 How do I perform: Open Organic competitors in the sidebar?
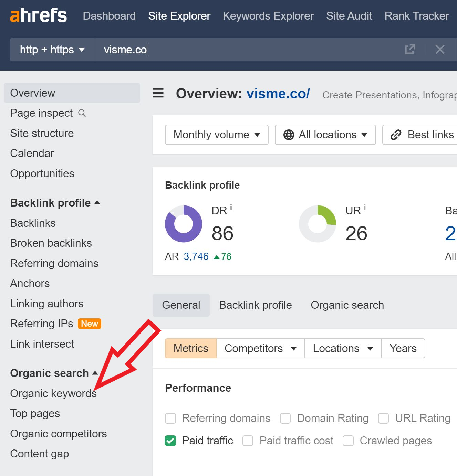(59, 434)
